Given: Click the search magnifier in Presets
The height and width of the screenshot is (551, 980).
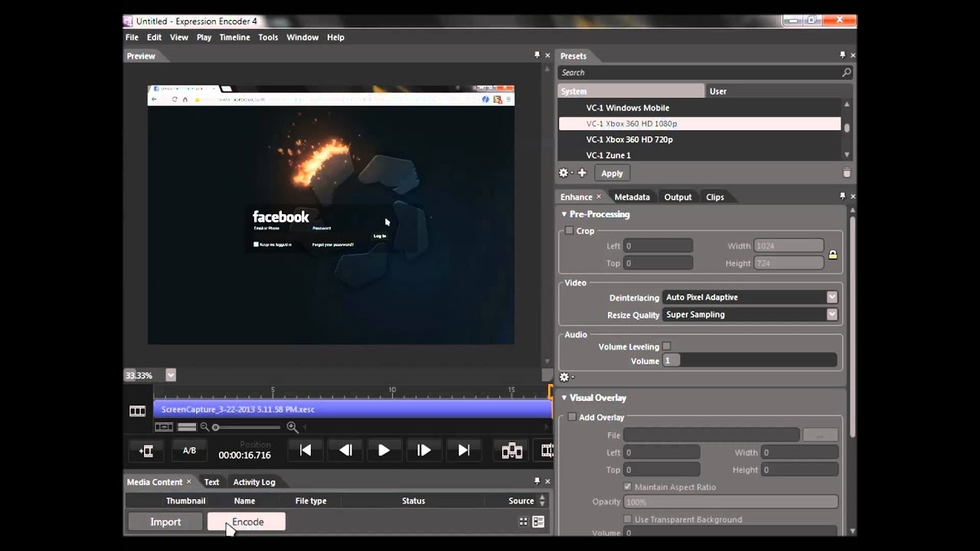Looking at the screenshot, I should [x=846, y=73].
